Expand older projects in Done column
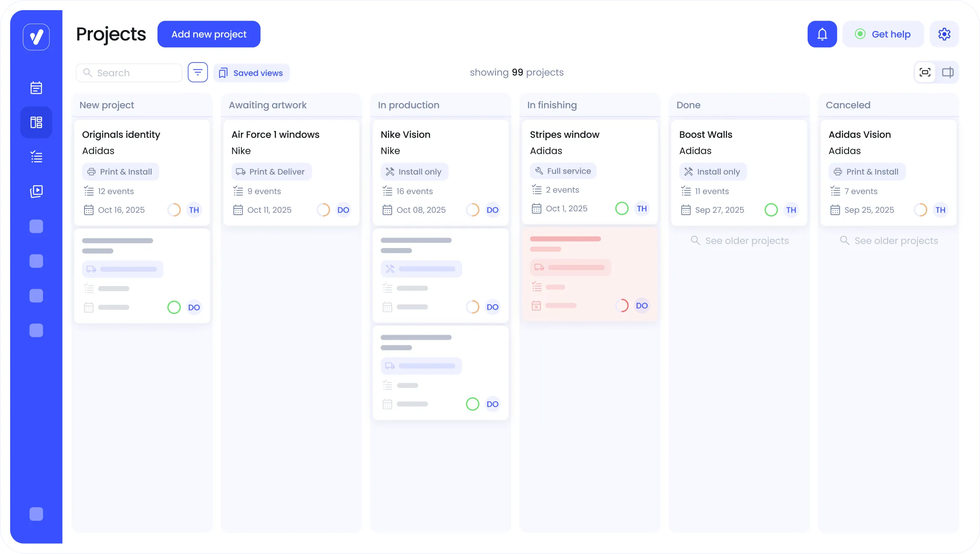Image resolution: width=980 pixels, height=554 pixels. point(739,240)
